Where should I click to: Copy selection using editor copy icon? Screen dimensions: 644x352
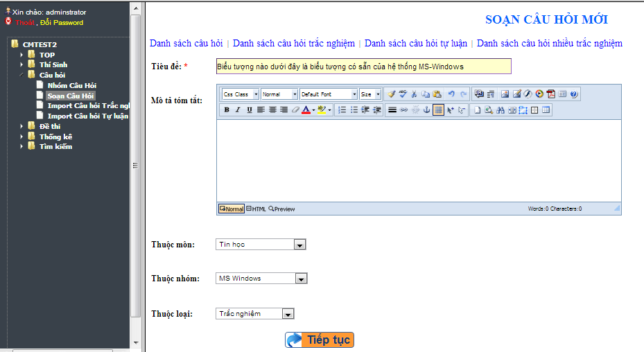coord(426,94)
